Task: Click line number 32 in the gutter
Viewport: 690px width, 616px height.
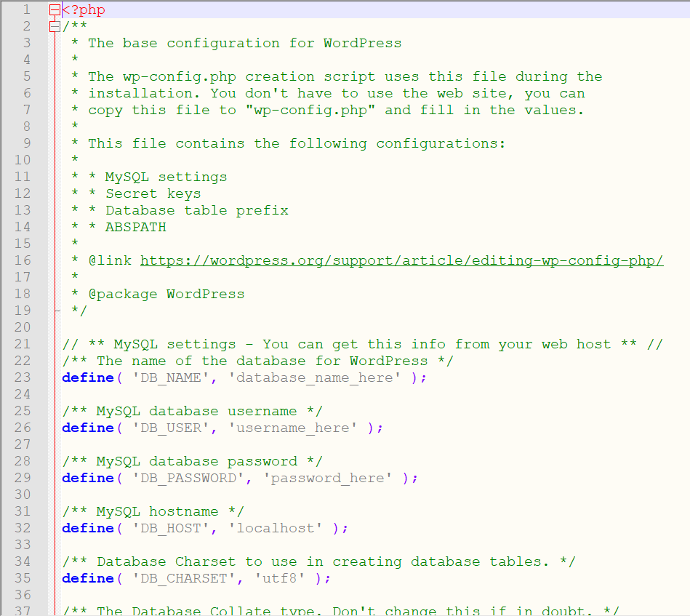Action: click(23, 528)
